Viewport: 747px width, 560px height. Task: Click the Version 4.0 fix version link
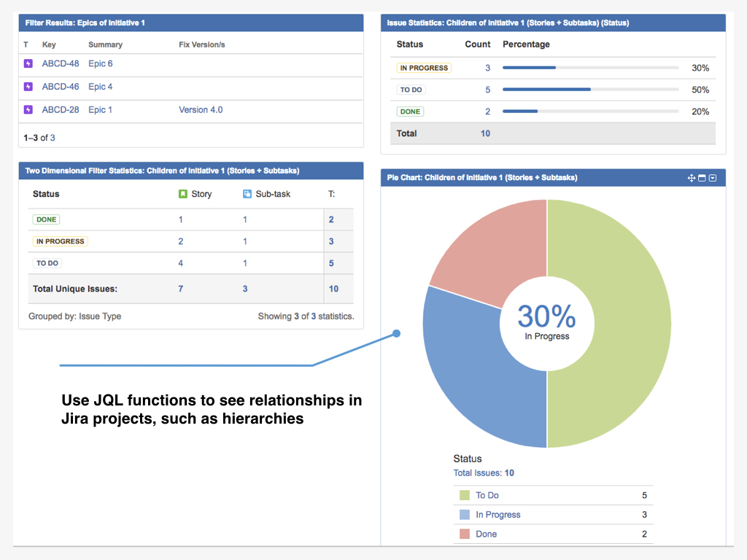coord(200,110)
